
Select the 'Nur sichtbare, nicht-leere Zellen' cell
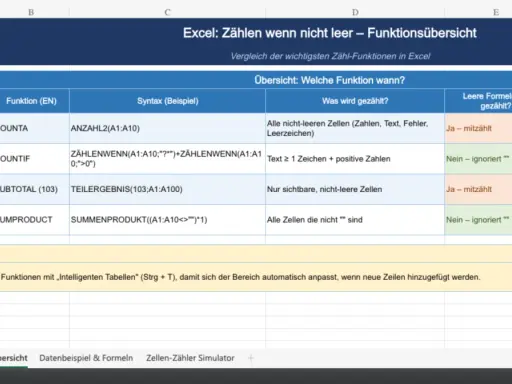pos(355,189)
